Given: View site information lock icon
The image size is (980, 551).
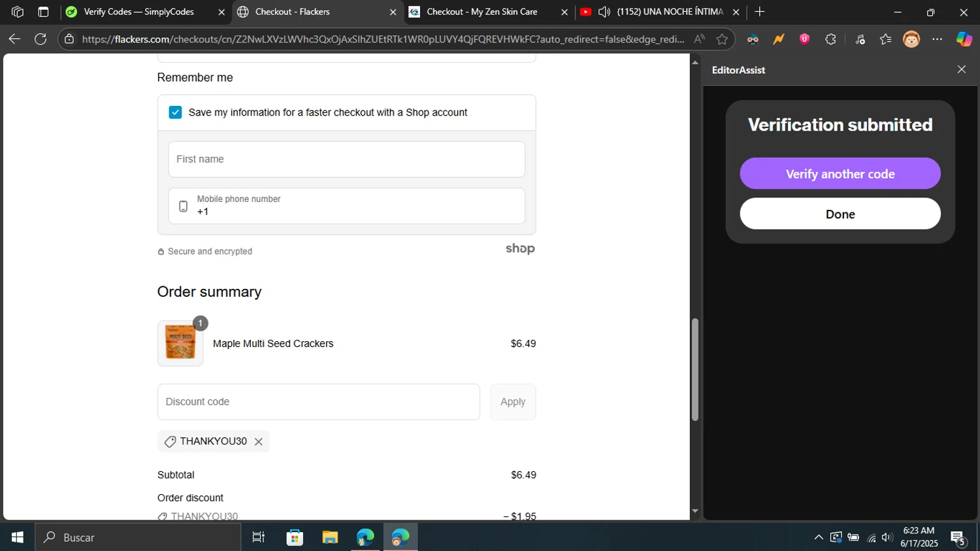Looking at the screenshot, I should coord(69,39).
